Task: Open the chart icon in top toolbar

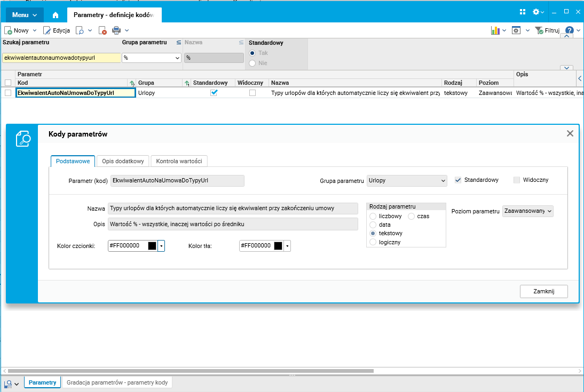Action: [x=495, y=30]
